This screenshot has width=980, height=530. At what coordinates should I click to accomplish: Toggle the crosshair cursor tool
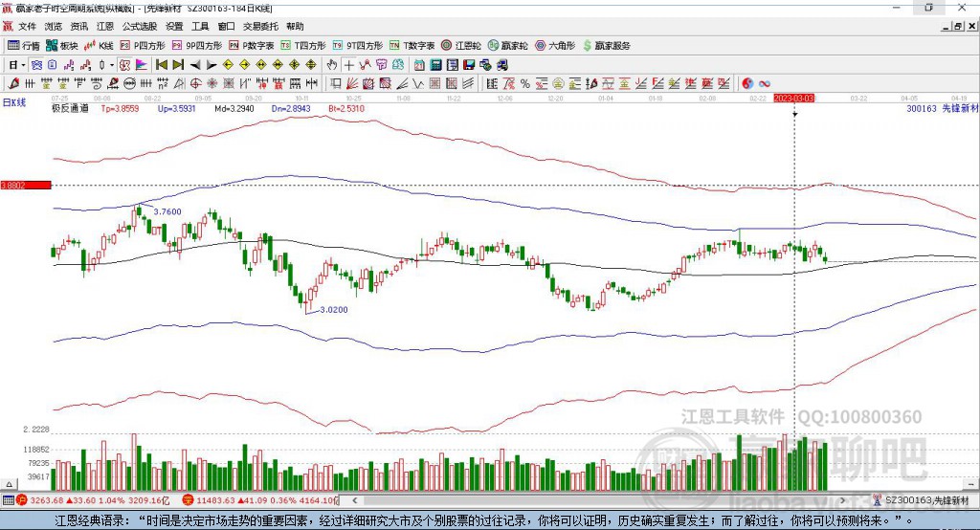pos(348,65)
